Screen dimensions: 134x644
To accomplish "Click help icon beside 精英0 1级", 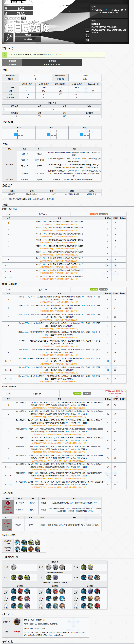I will [x=31, y=84].
